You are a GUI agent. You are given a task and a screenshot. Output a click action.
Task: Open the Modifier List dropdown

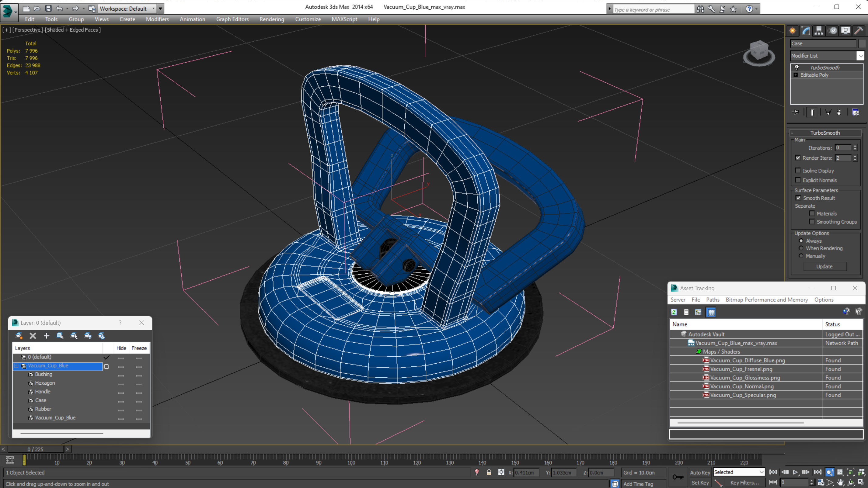coord(860,56)
